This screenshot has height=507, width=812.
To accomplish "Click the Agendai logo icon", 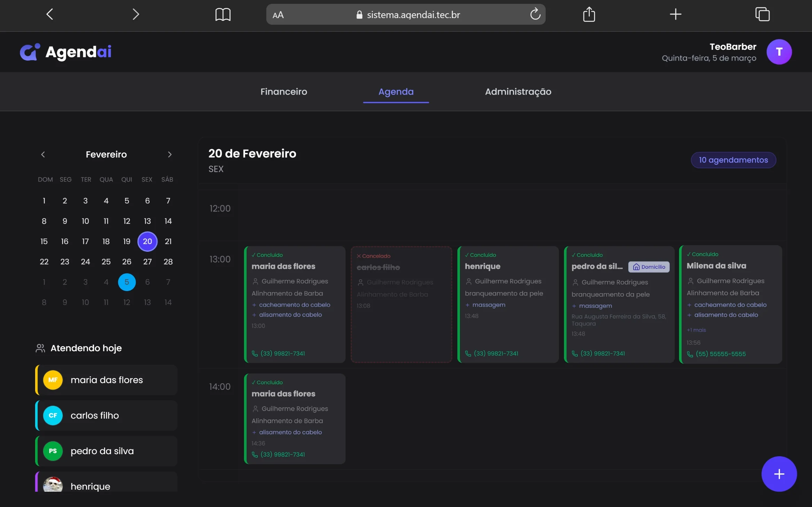I will click(x=30, y=52).
